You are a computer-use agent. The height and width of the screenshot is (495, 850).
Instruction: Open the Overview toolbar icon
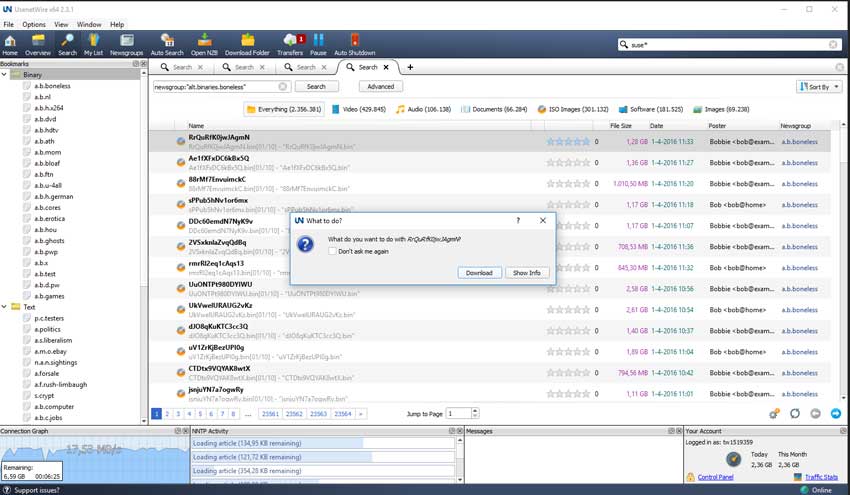coord(38,44)
